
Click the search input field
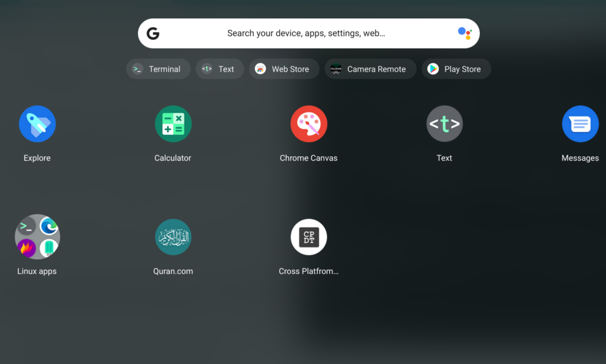[308, 33]
